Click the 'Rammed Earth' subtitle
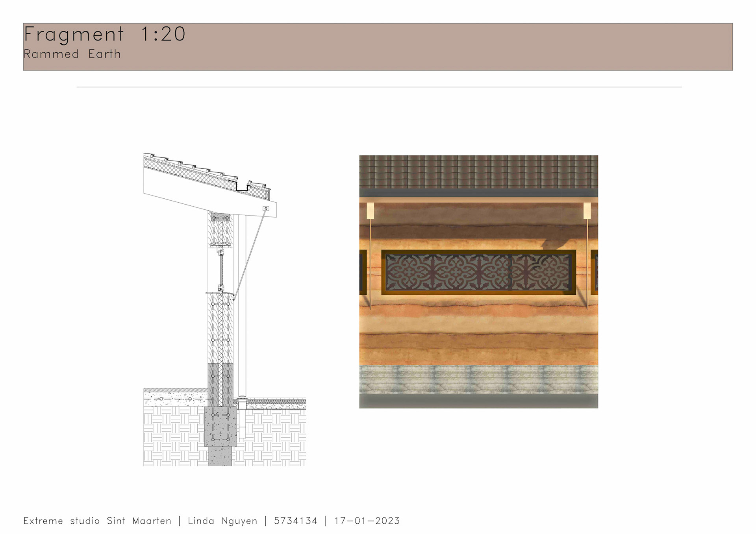This screenshot has width=756, height=534. point(72,54)
